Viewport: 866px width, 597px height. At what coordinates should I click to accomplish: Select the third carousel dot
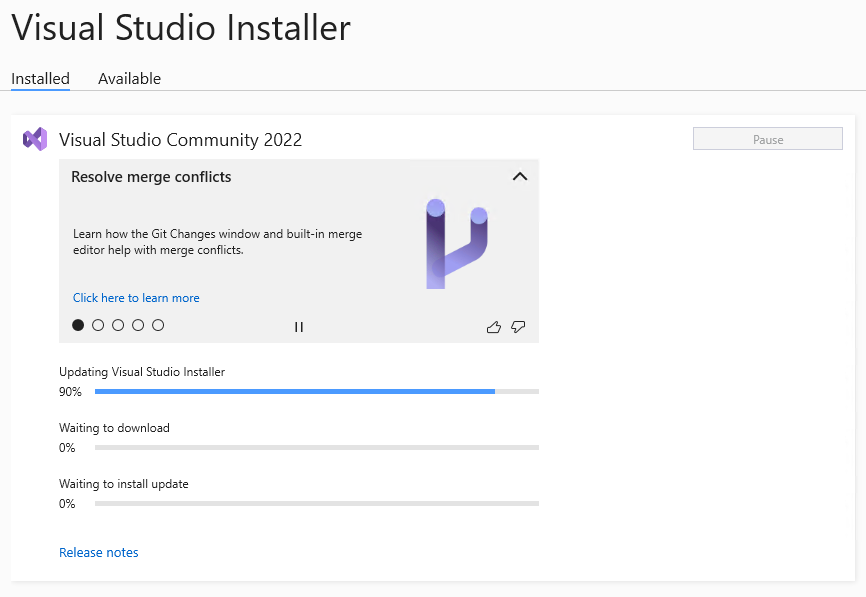[x=118, y=325]
